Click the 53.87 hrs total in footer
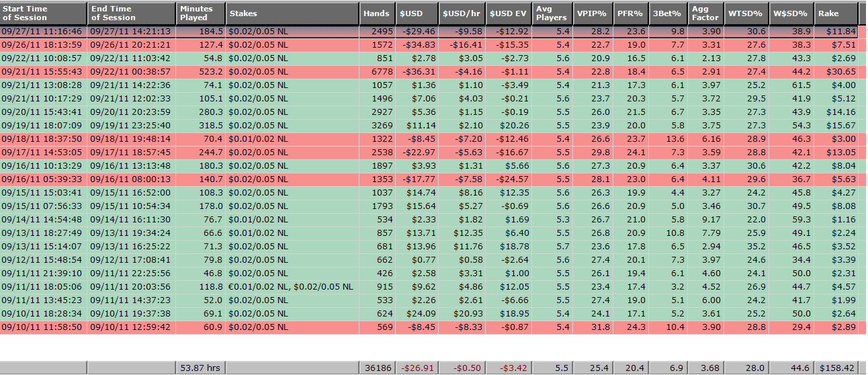 [x=201, y=368]
